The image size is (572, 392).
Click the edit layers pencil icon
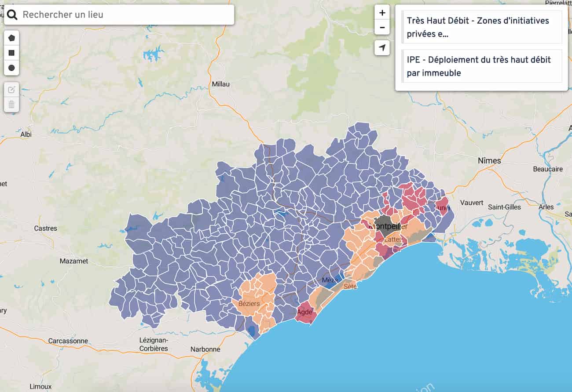pos(12,90)
